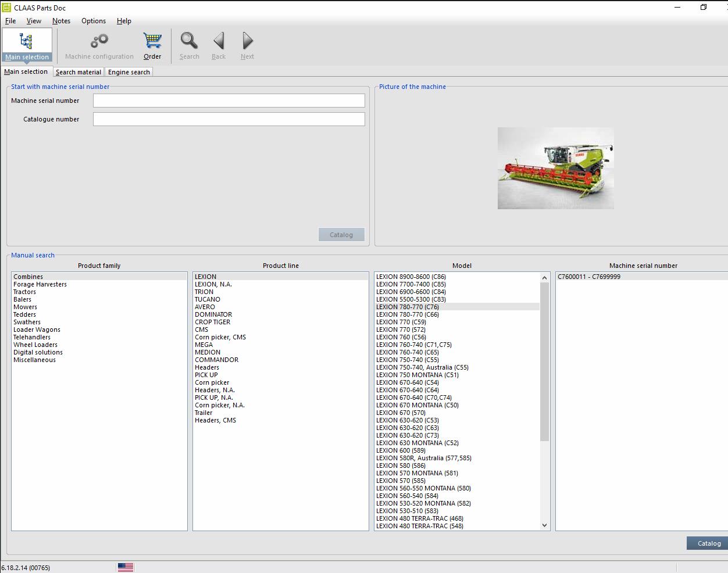Image resolution: width=728 pixels, height=573 pixels.
Task: Click the Search magnifier icon
Action: 189,42
